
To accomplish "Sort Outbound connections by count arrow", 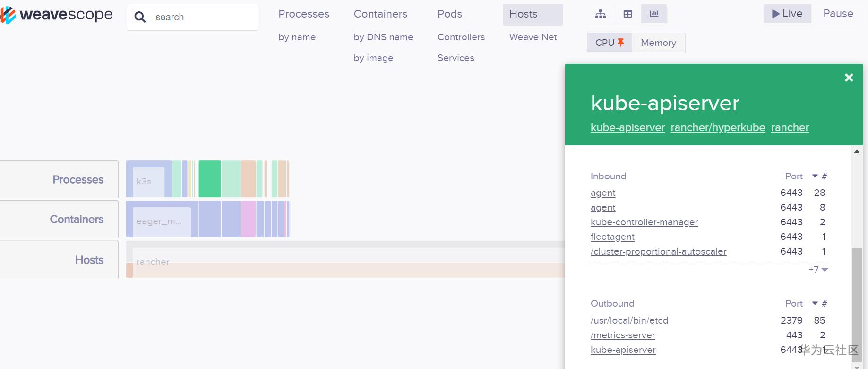I will tap(815, 303).
